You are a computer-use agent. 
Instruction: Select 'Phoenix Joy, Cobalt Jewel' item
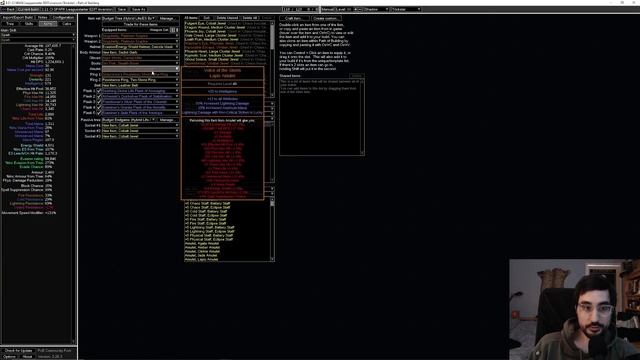(205, 31)
